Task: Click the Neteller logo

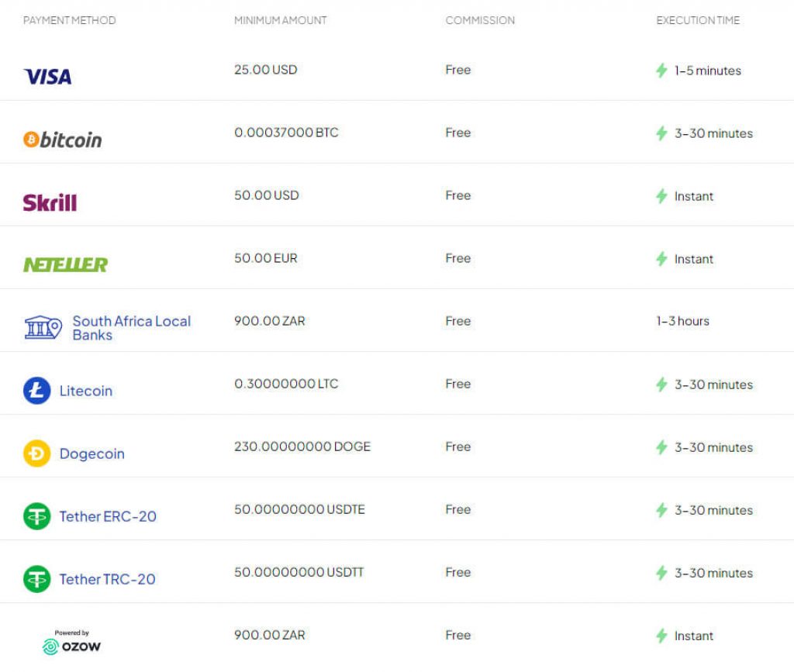Action: click(x=65, y=265)
